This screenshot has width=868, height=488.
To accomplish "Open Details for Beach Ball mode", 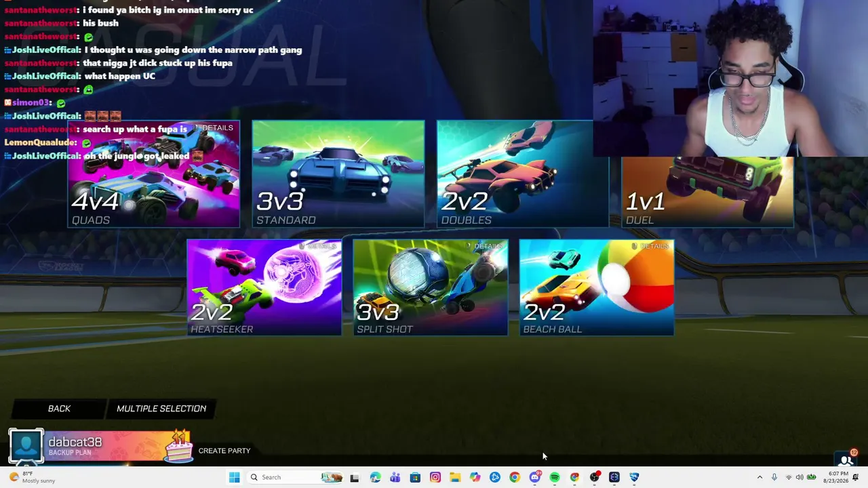I will 650,246.
